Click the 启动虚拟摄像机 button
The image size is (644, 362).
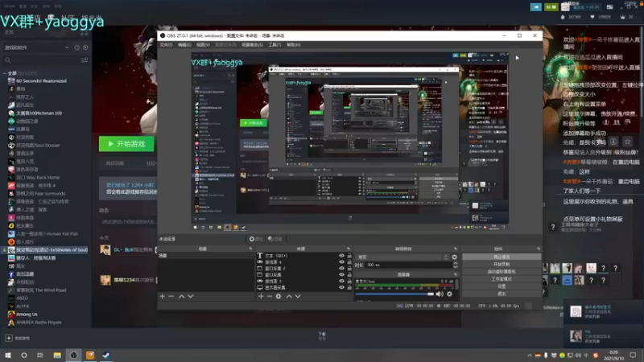pyautogui.click(x=502, y=272)
